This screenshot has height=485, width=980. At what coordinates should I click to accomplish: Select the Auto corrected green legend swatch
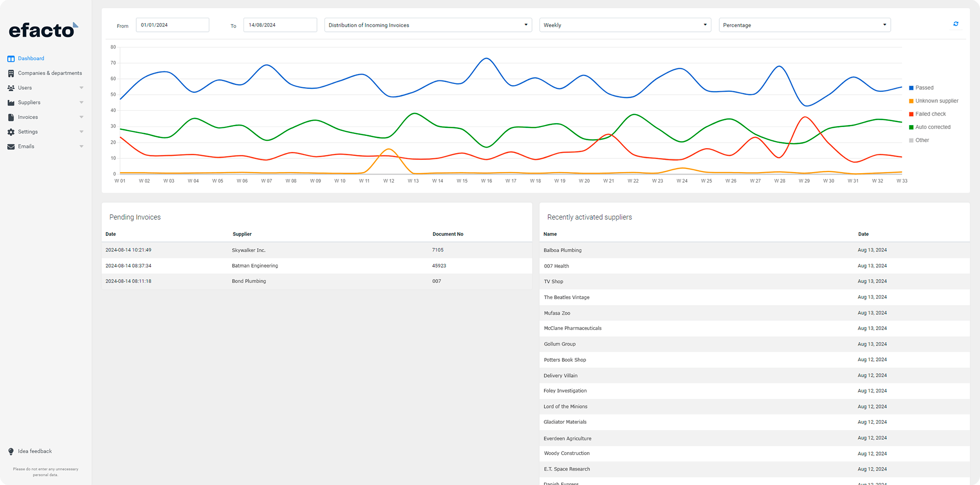tap(911, 128)
